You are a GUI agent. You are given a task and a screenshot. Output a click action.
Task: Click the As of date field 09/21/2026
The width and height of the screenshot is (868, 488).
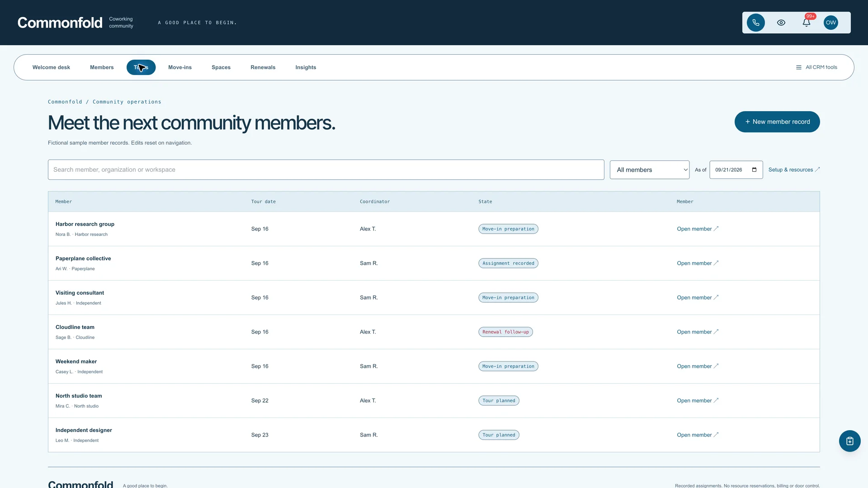point(736,170)
